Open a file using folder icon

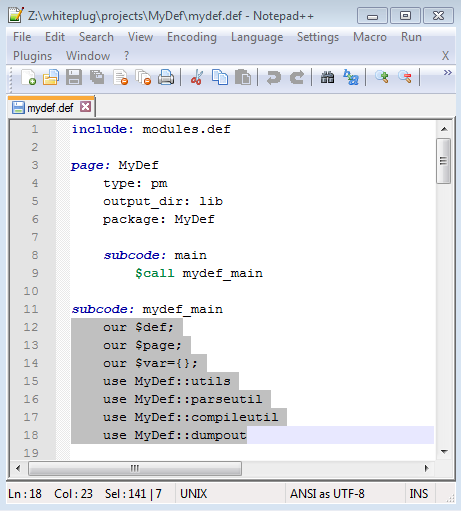[x=51, y=77]
